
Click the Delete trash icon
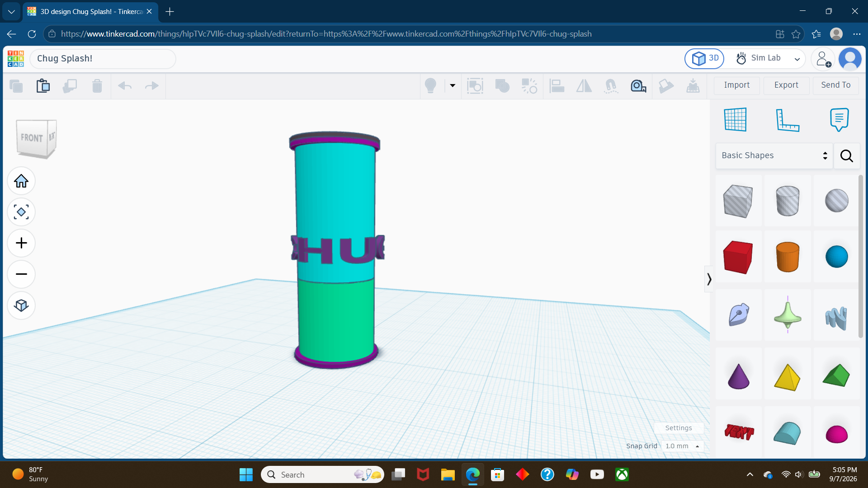97,86
